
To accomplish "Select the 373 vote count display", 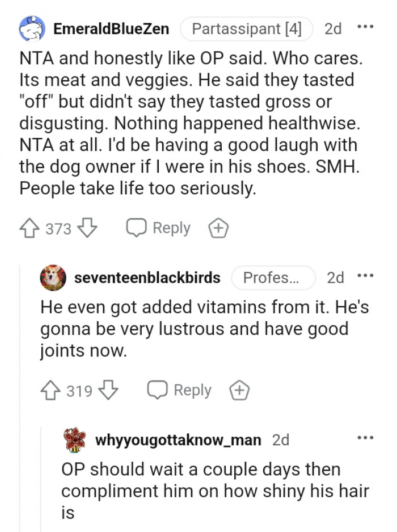I will [x=56, y=229].
